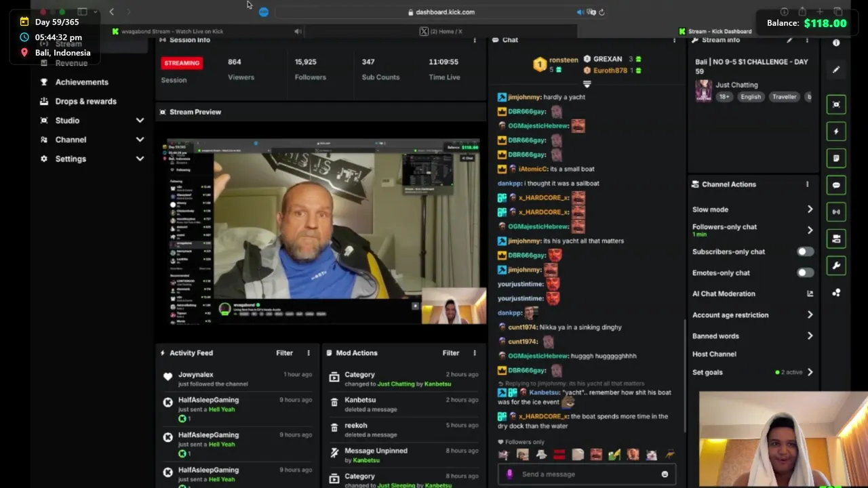Open Account age restriction arrow
The width and height of the screenshot is (868, 488).
pos(810,314)
